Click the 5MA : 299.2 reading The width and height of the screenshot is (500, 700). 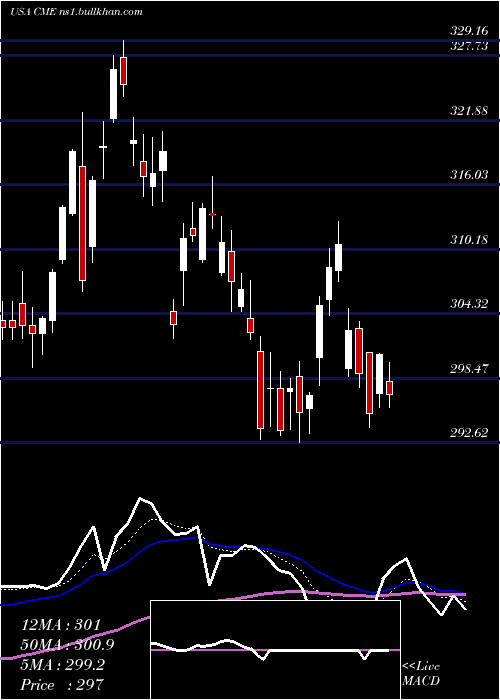pyautogui.click(x=63, y=665)
